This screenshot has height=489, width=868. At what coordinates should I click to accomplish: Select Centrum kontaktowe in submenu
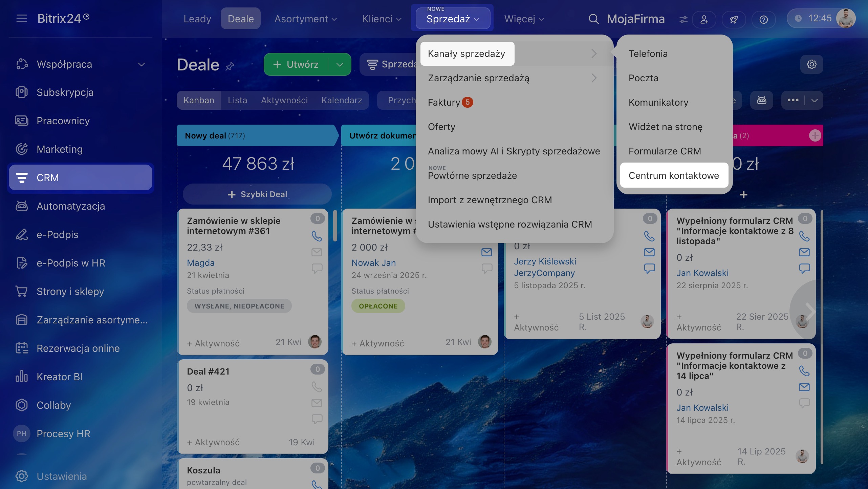pos(674,175)
